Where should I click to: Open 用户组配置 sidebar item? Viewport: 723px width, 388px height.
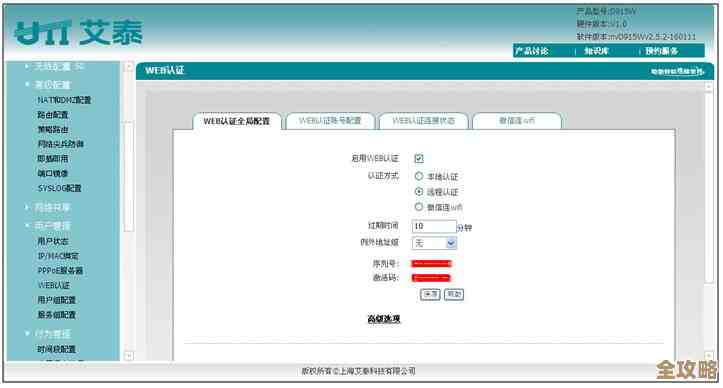point(56,300)
